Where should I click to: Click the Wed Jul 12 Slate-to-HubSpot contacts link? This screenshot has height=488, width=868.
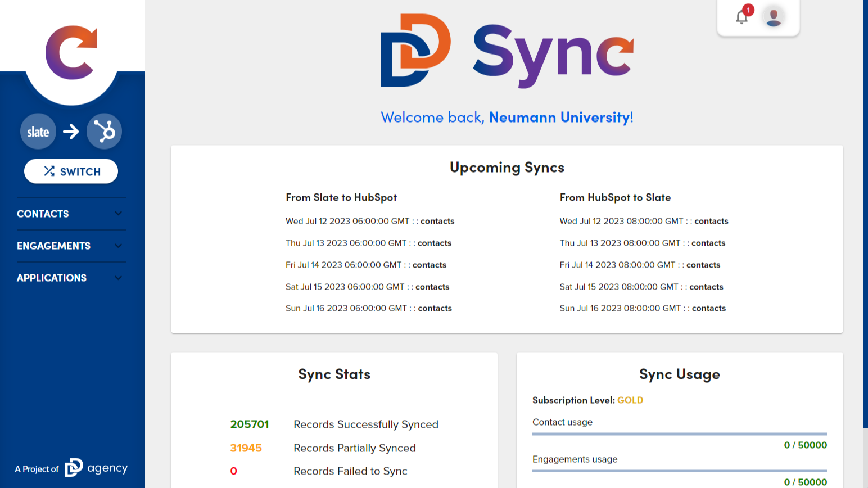(x=437, y=221)
